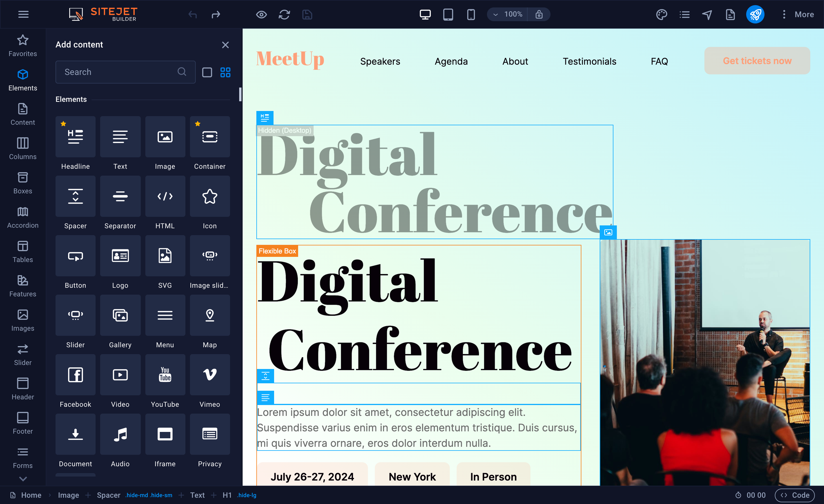Click the Get tickets now button

(x=757, y=61)
